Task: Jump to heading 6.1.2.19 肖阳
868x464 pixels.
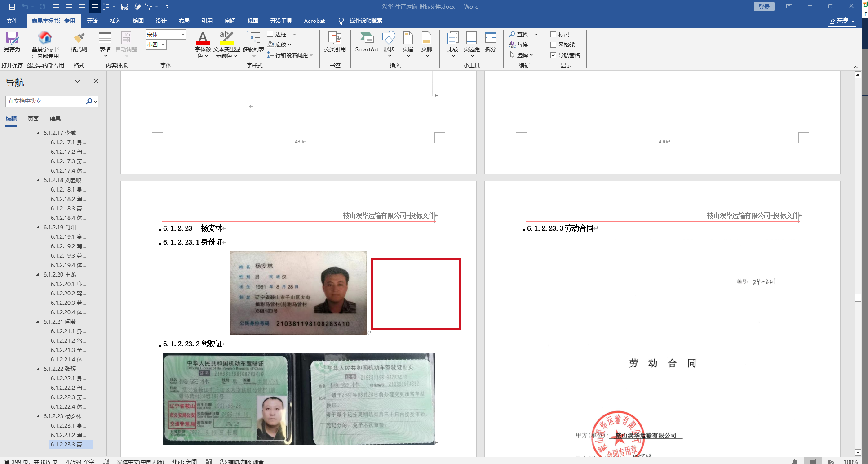Action: pyautogui.click(x=60, y=228)
